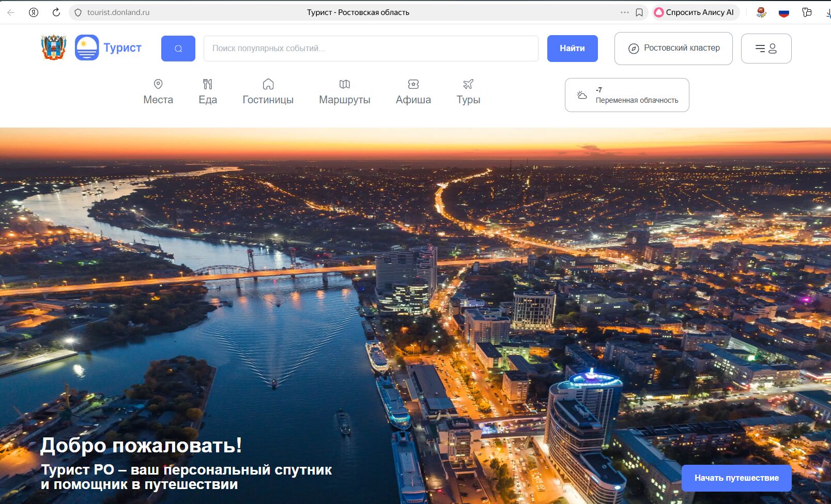Expand the Ростовский кластер selector
831x504 pixels.
click(673, 49)
